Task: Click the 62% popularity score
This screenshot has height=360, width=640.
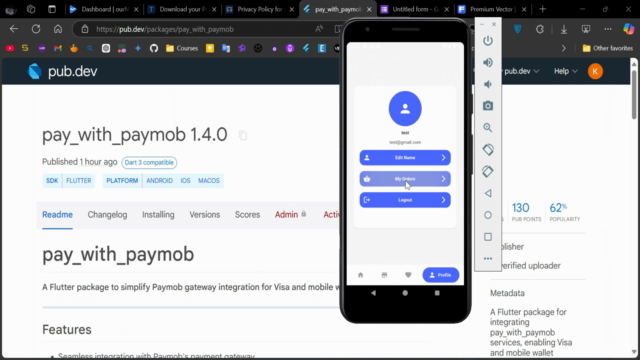Action: tap(564, 212)
